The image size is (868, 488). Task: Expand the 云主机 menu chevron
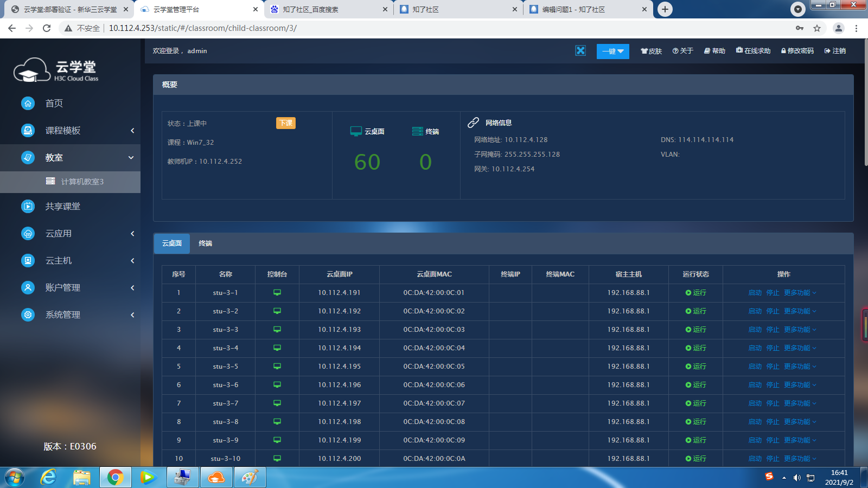[x=132, y=261]
